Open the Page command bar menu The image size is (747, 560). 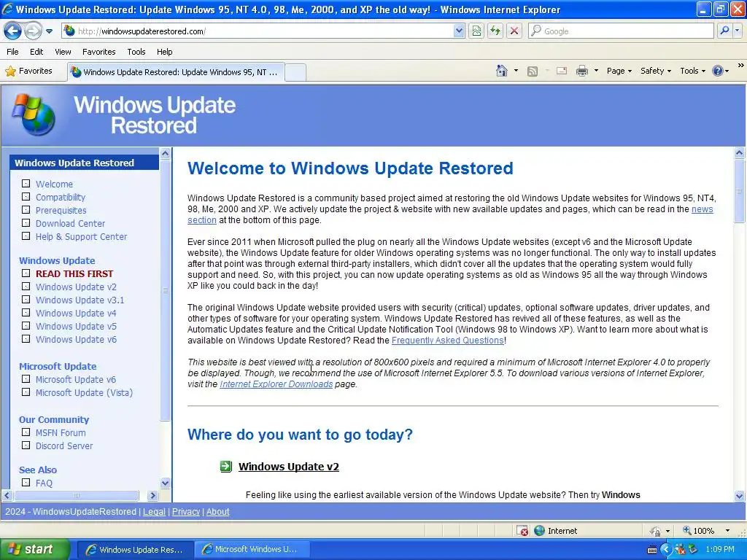[619, 71]
